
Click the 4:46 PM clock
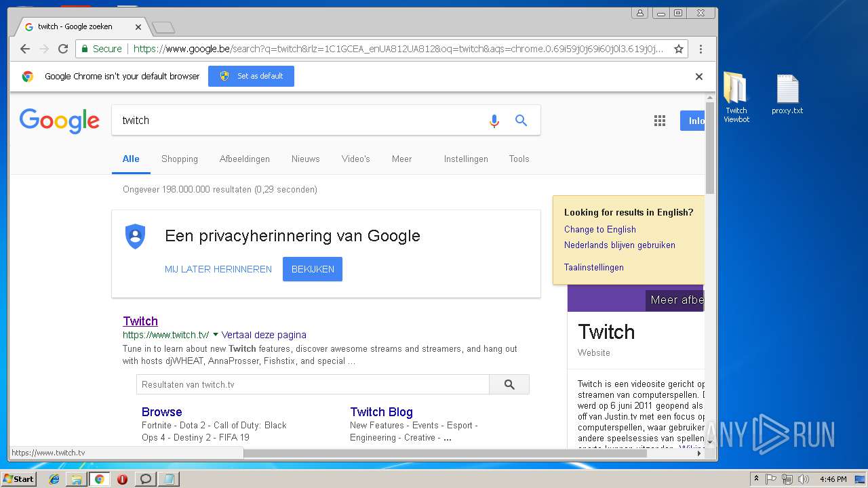click(x=833, y=479)
